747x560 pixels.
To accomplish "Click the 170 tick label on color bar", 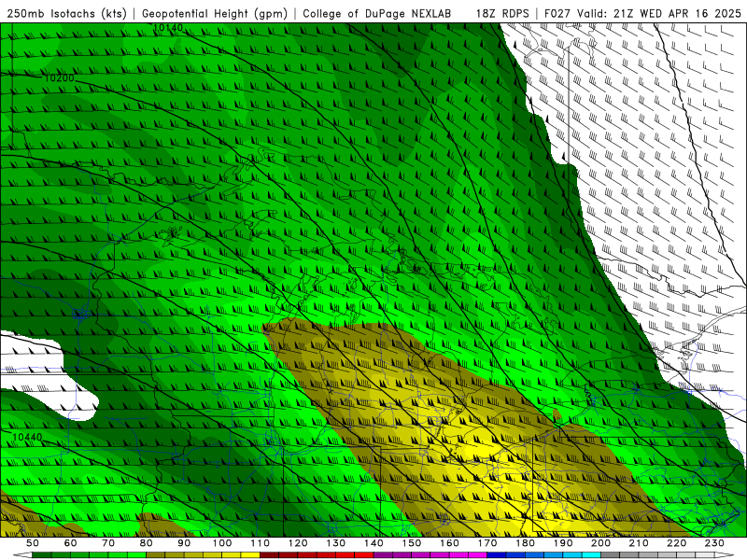I will (x=486, y=543).
